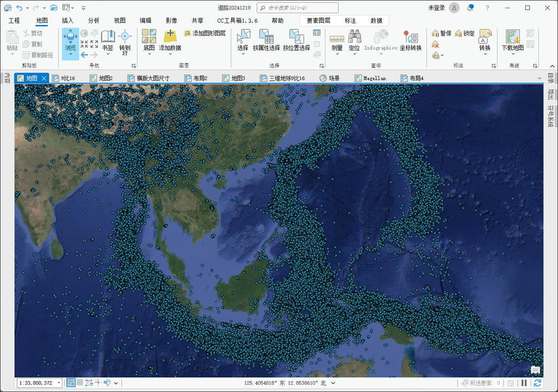The width and height of the screenshot is (558, 392).
Task: Switch to 视图 ribbon tab
Action: pos(119,21)
